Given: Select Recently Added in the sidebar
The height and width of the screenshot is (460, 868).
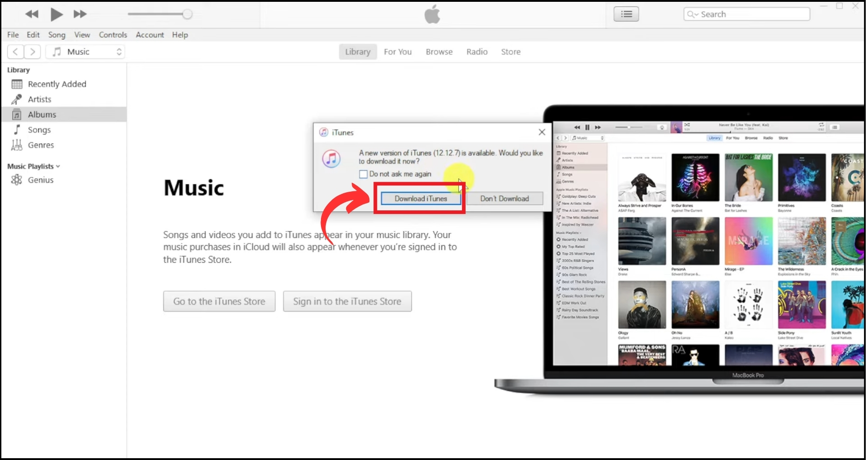Looking at the screenshot, I should tap(57, 84).
